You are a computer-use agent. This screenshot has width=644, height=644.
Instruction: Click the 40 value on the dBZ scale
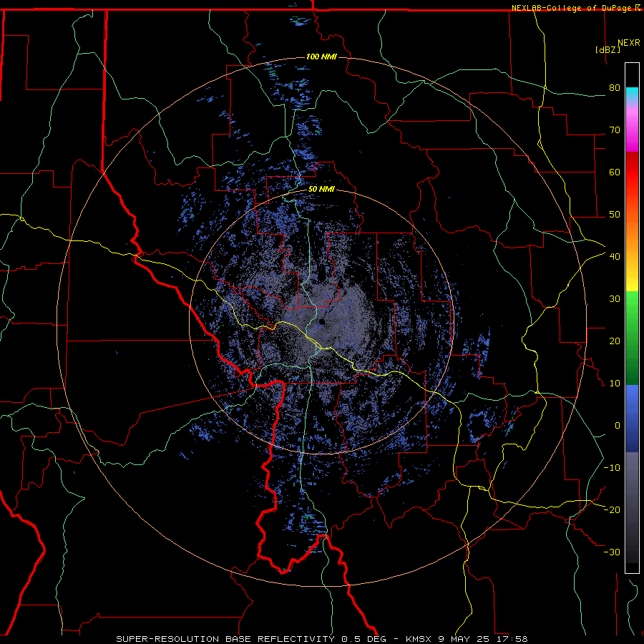tap(615, 257)
